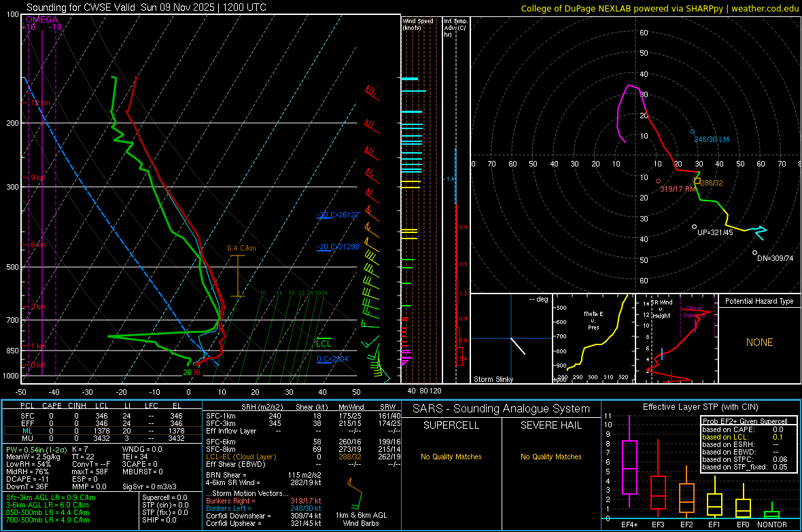Click the MeanW = 2.5g/kg value

tap(33, 457)
